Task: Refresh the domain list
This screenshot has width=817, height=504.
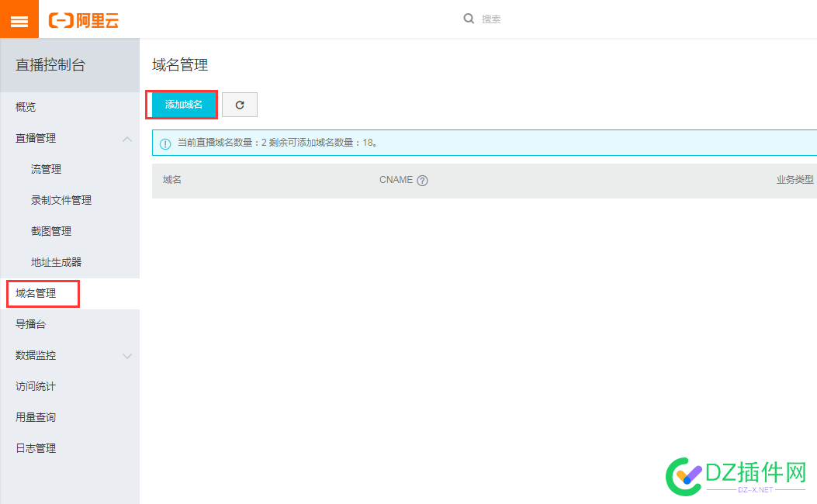Action: pyautogui.click(x=240, y=105)
